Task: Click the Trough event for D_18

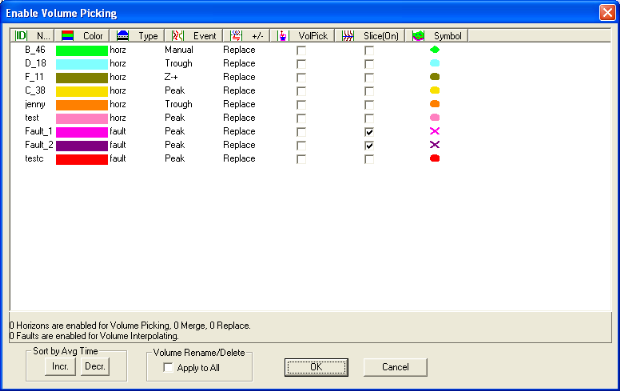Action: pyautogui.click(x=178, y=63)
